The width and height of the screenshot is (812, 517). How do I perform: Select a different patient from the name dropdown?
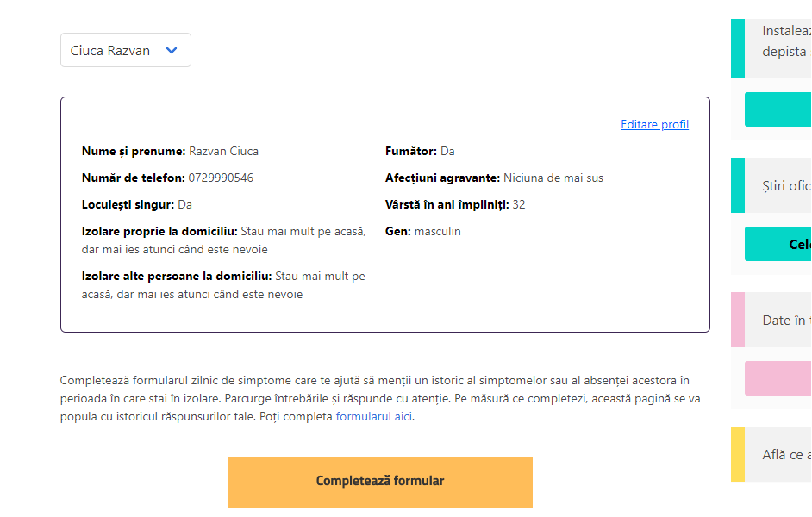click(x=125, y=50)
